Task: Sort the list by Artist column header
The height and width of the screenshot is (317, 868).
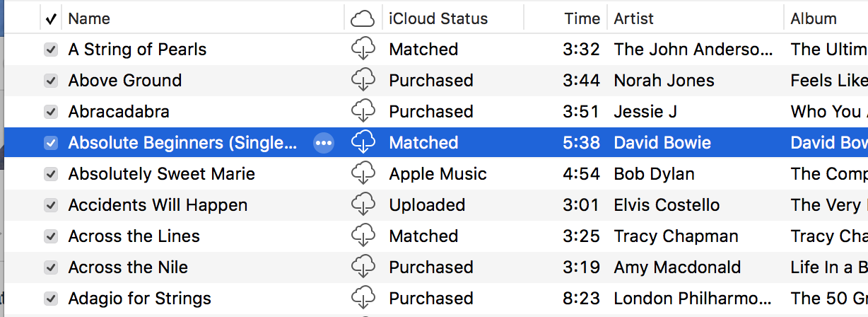Action: [x=634, y=18]
